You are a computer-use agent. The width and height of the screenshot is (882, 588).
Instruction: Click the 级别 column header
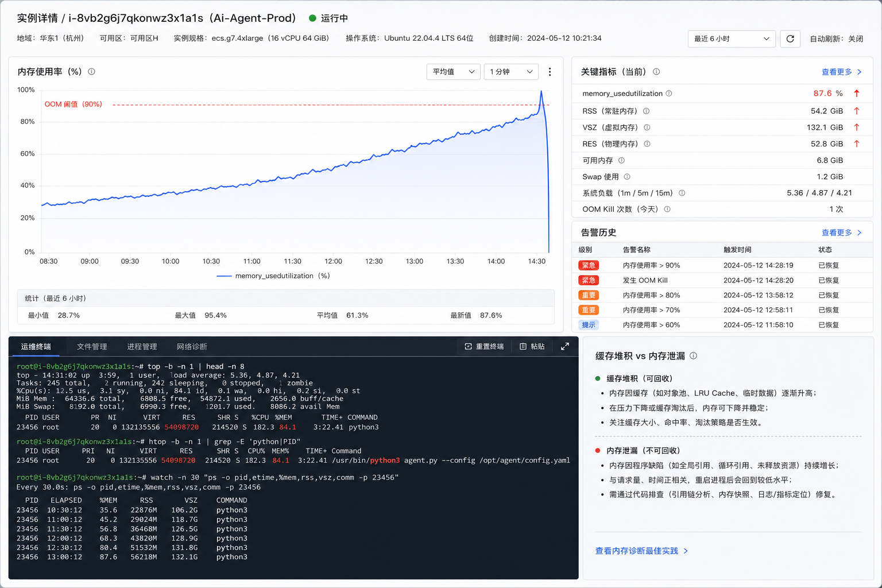pyautogui.click(x=585, y=250)
